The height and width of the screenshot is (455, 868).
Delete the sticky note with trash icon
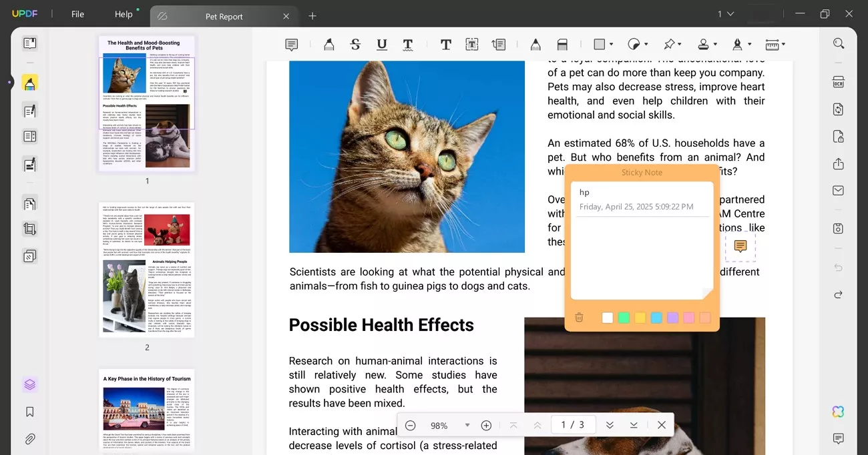[579, 318]
